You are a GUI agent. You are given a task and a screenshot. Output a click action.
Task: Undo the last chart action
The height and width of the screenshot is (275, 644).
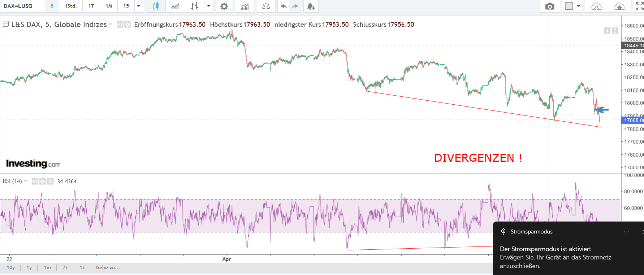click(x=284, y=6)
